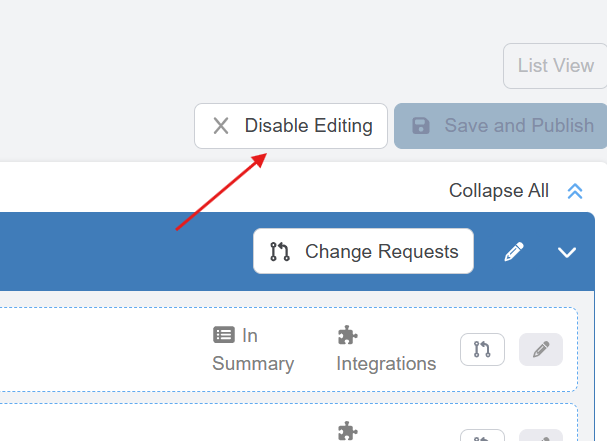Click the second row's puzzle piece icon
This screenshot has width=607, height=441.
tap(348, 430)
